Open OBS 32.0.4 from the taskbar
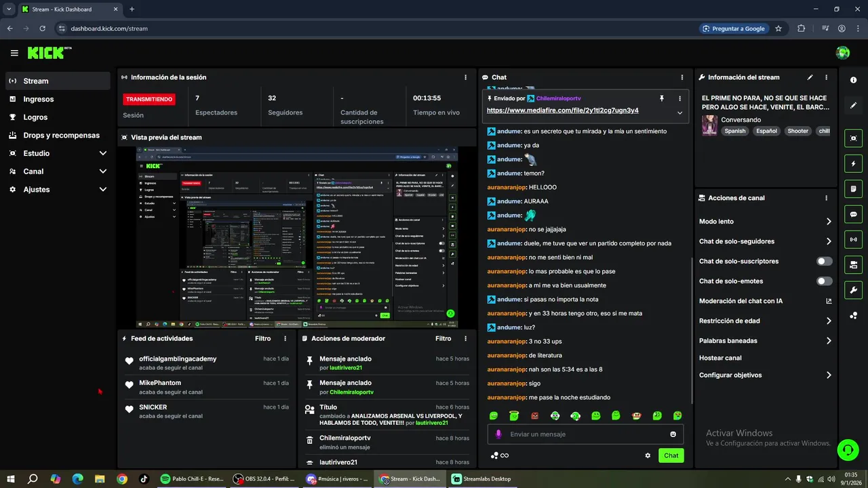This screenshot has height=488, width=868. pyautogui.click(x=265, y=479)
